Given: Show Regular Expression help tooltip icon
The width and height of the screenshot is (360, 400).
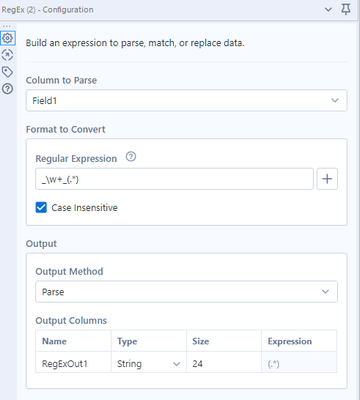Looking at the screenshot, I should click(131, 156).
